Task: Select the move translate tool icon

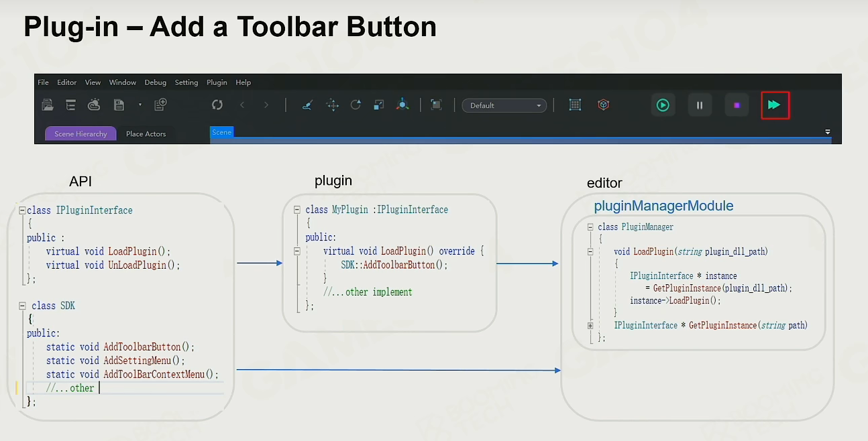Action: (332, 105)
